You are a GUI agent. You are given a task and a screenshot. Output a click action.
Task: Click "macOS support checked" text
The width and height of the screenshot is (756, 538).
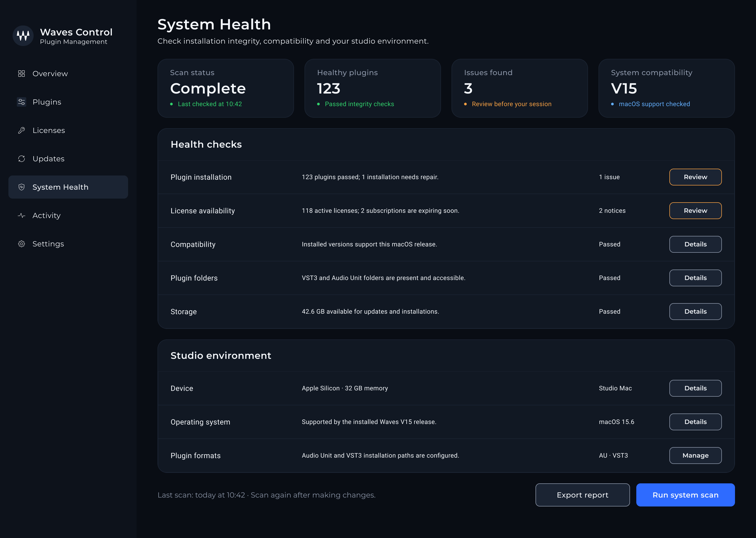point(654,104)
